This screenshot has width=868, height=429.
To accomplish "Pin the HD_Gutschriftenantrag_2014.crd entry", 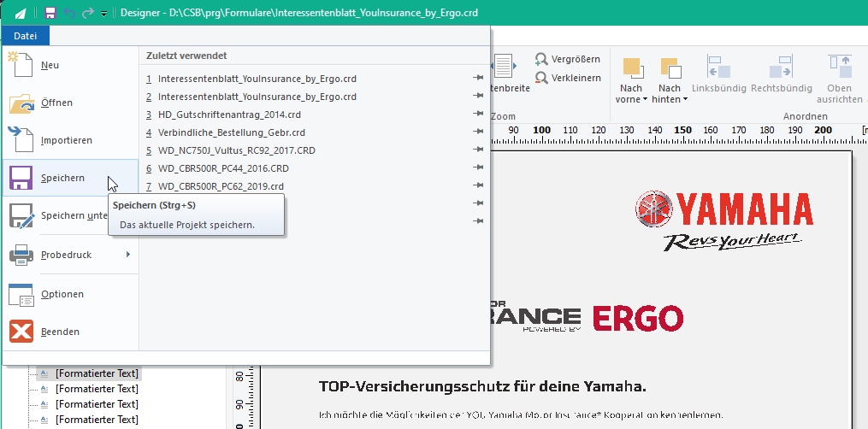I will 478,114.
